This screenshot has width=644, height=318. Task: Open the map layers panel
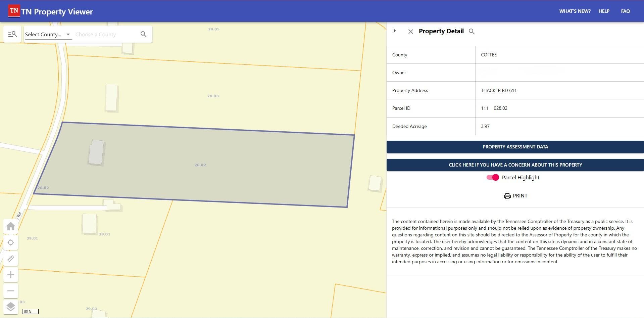pos(11,307)
